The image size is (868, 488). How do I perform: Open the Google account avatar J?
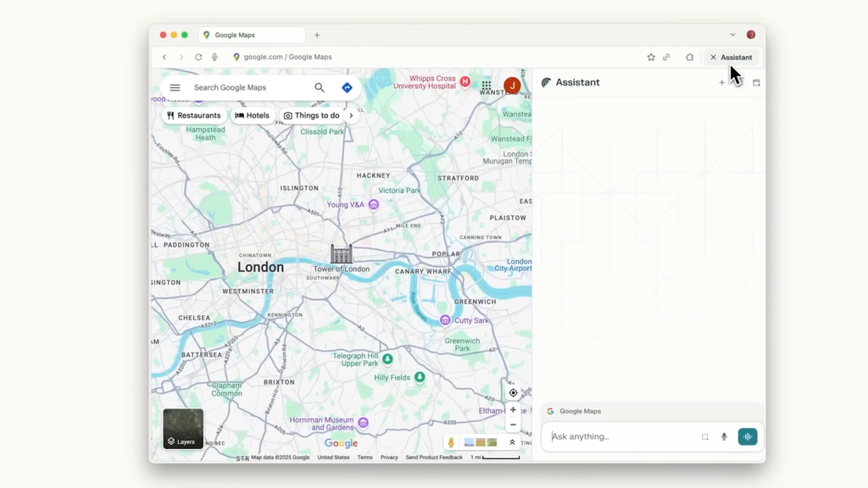pyautogui.click(x=512, y=86)
